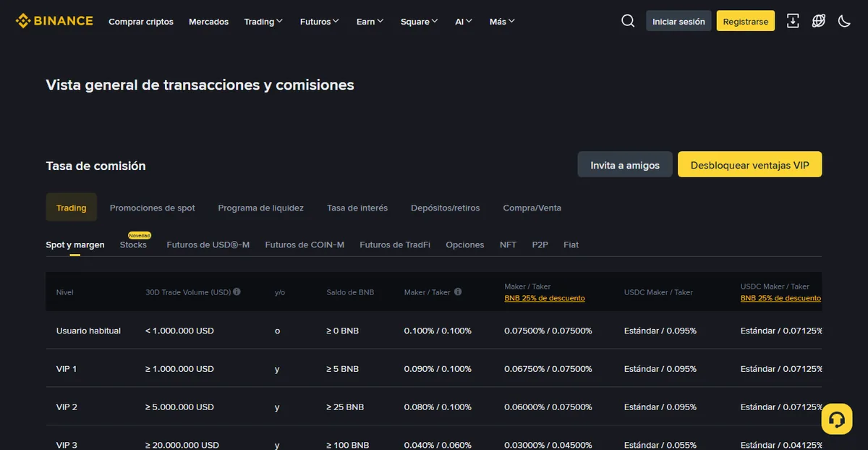Click BNB 25% de descuento link under Maker / Taker

click(545, 298)
